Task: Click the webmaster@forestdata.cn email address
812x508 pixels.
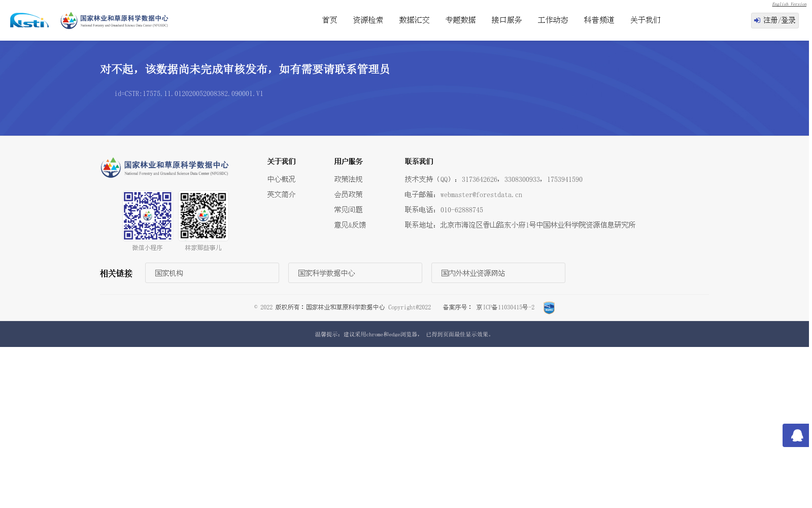Action: [x=481, y=195]
